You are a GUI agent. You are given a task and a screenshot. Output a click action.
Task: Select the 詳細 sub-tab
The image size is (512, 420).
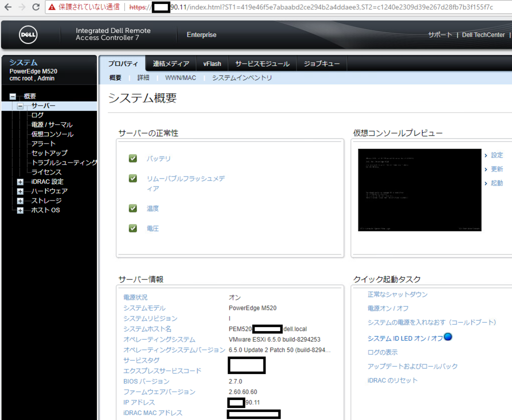pos(143,77)
